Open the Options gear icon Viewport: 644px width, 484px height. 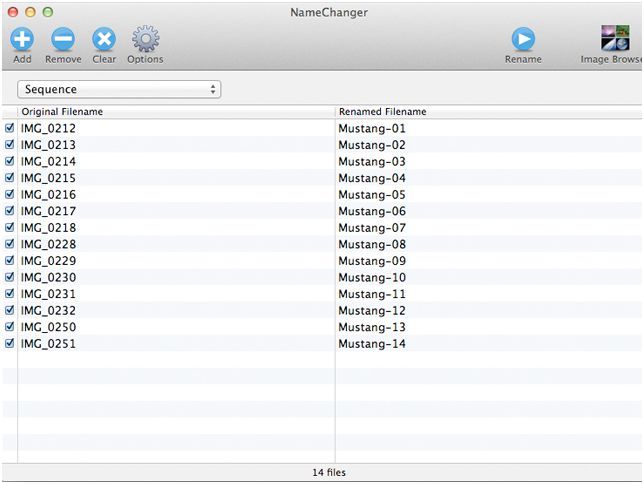tap(145, 40)
